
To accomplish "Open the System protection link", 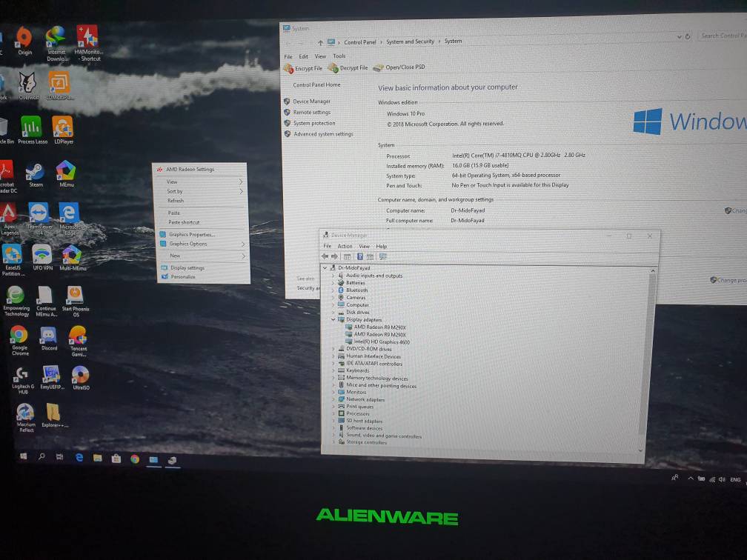I will pos(314,123).
